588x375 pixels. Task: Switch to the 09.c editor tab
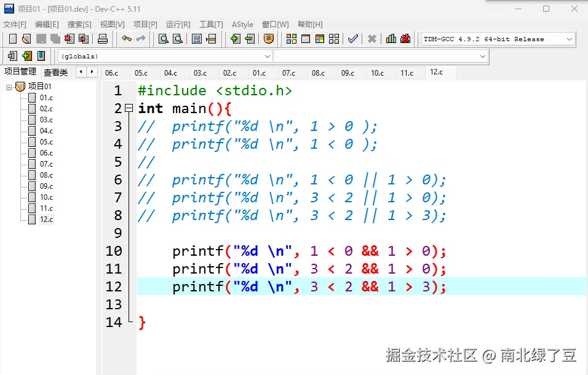(348, 73)
